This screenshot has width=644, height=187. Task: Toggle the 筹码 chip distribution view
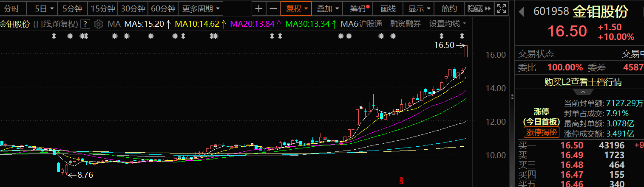click(360, 8)
